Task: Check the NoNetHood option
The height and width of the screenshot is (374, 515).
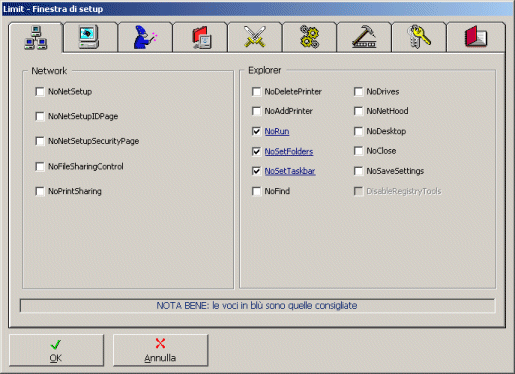Action: click(358, 111)
